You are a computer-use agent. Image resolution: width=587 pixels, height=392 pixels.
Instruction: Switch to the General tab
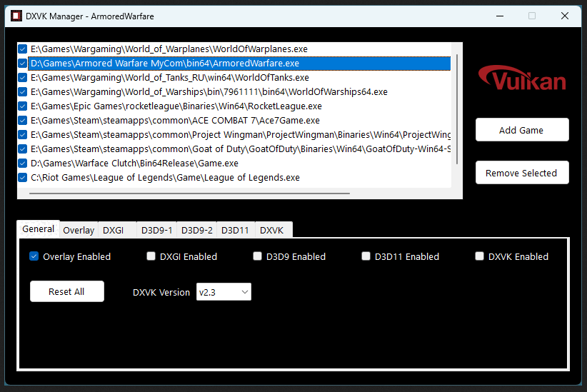[38, 228]
